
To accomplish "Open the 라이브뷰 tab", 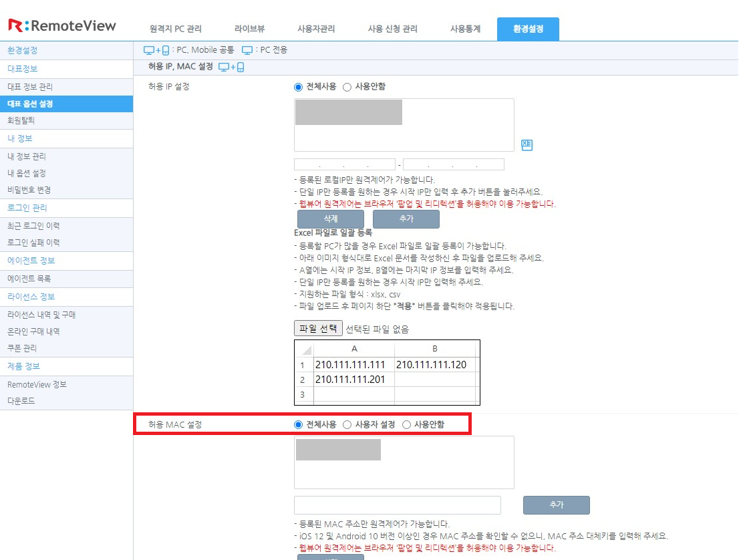I will tap(248, 29).
